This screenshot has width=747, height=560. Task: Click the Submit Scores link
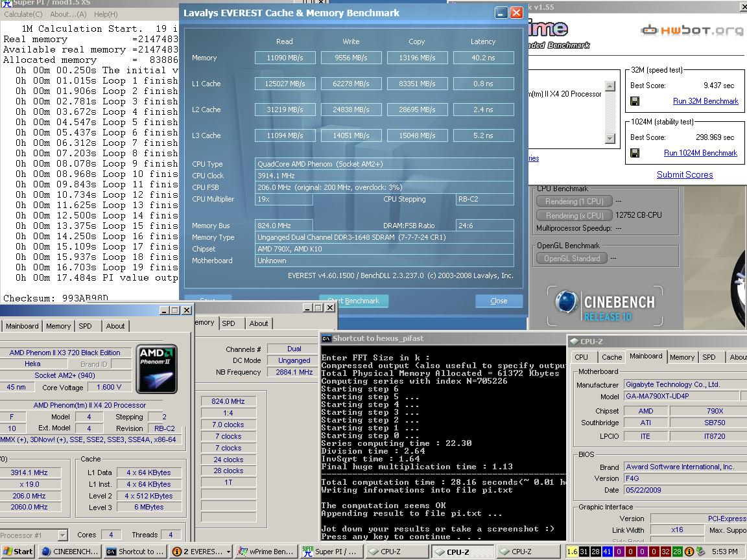pos(684,174)
